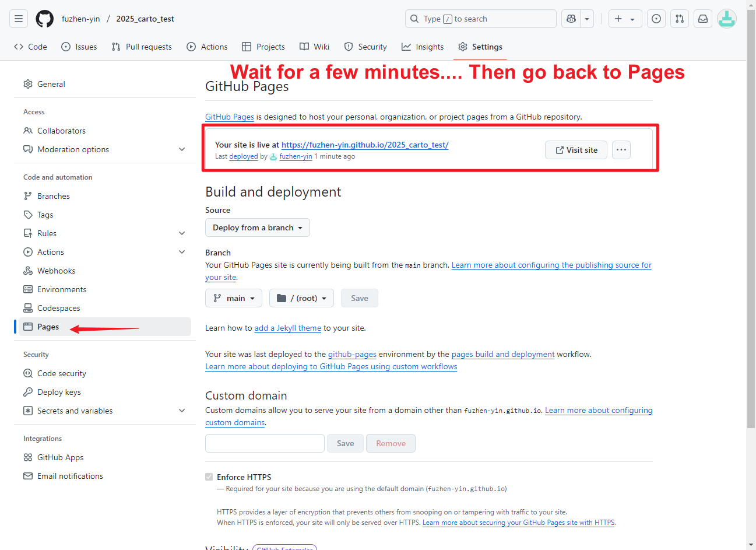Open the notifications inbox icon
Image resolution: width=756 pixels, height=550 pixels.
point(703,19)
